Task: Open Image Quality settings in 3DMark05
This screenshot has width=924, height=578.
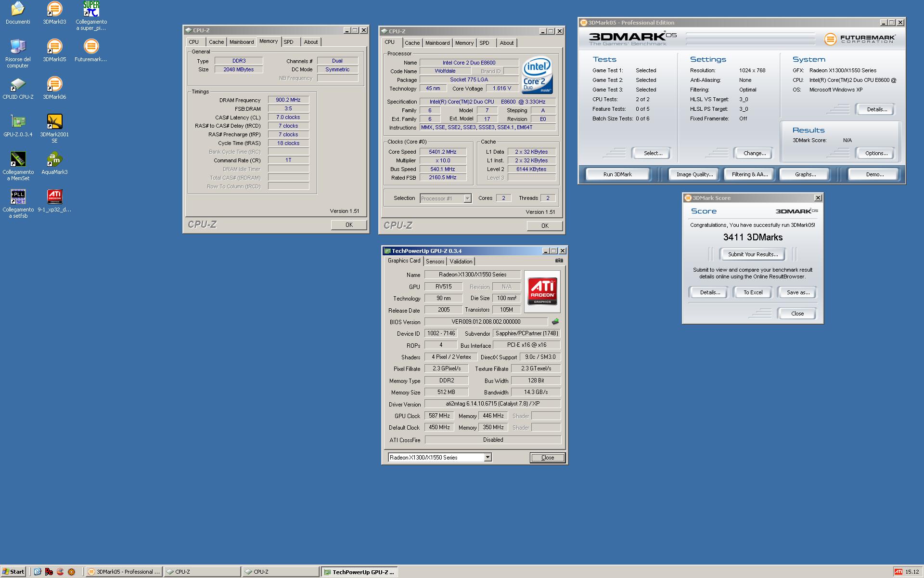Action: (x=694, y=174)
